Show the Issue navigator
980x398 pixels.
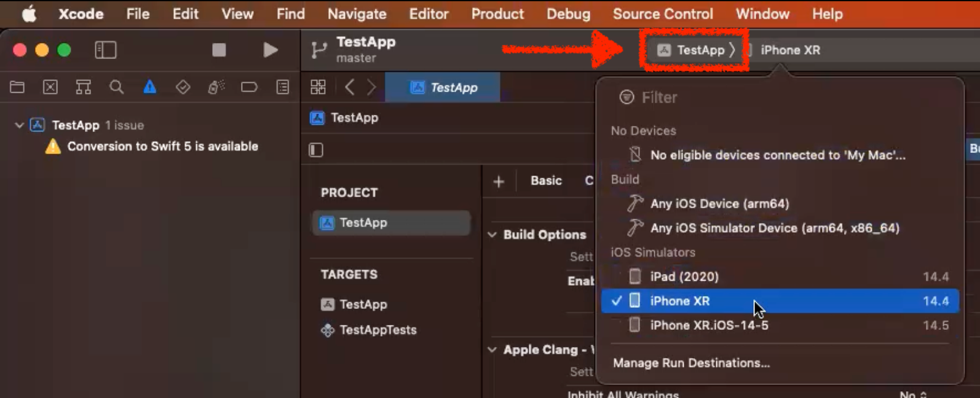[149, 87]
